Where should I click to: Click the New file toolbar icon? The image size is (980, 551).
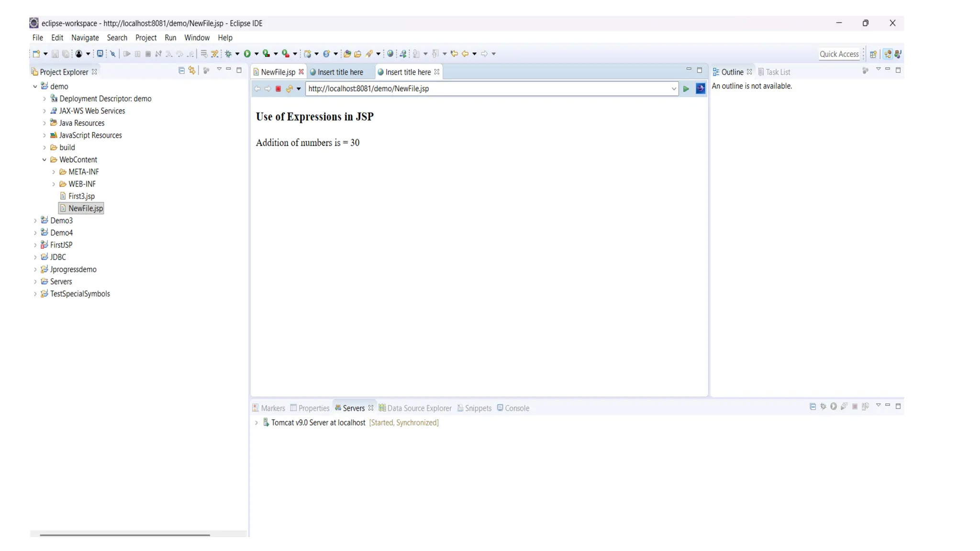pyautogui.click(x=36, y=54)
